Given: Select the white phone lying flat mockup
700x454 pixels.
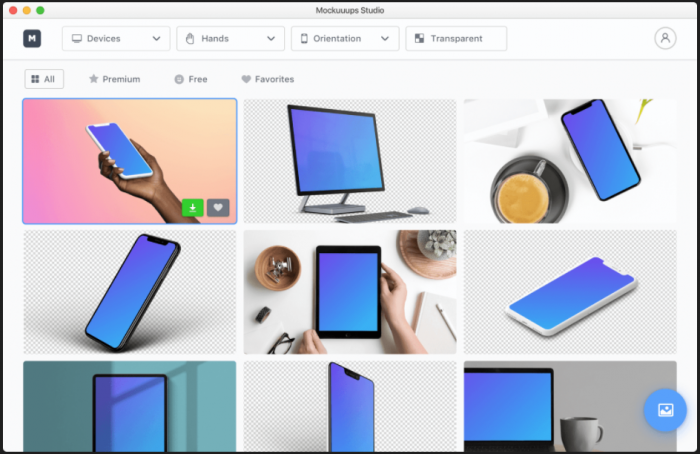Looking at the screenshot, I should (570, 292).
